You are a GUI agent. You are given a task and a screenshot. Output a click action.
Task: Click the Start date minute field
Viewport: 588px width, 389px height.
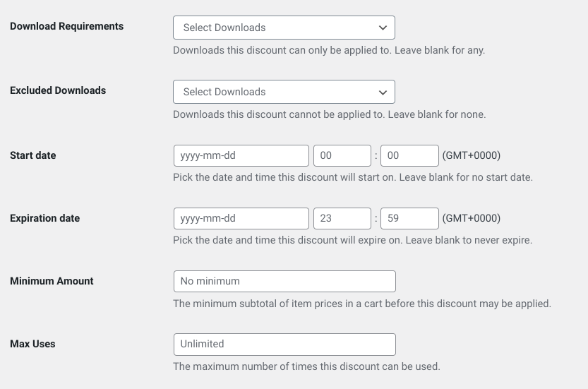point(409,155)
